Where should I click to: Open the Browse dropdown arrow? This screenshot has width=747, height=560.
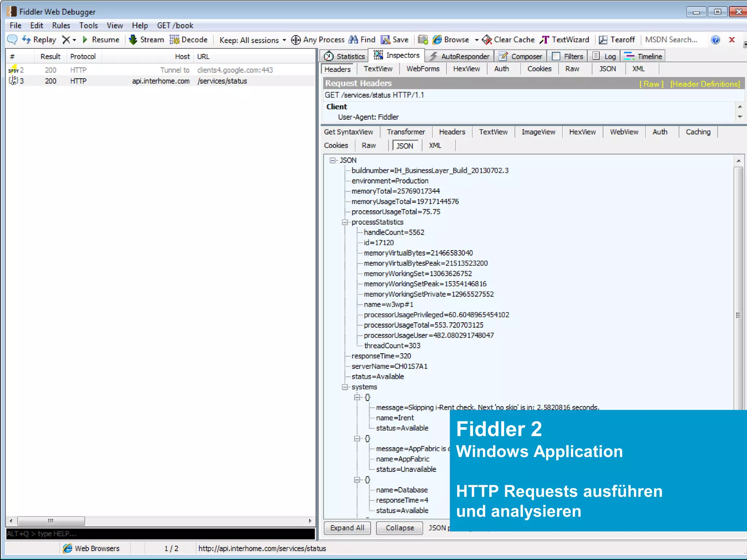[476, 40]
